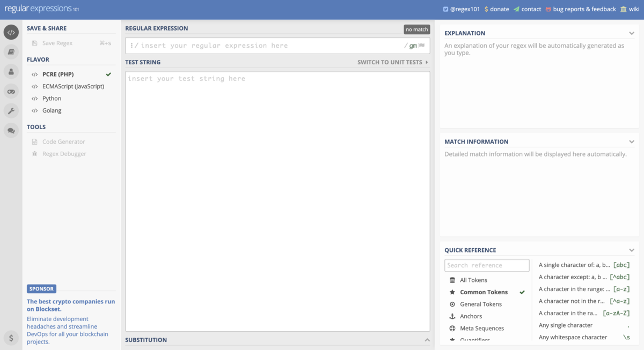Open the Code Generator tool
The image size is (644, 350).
click(71, 142)
